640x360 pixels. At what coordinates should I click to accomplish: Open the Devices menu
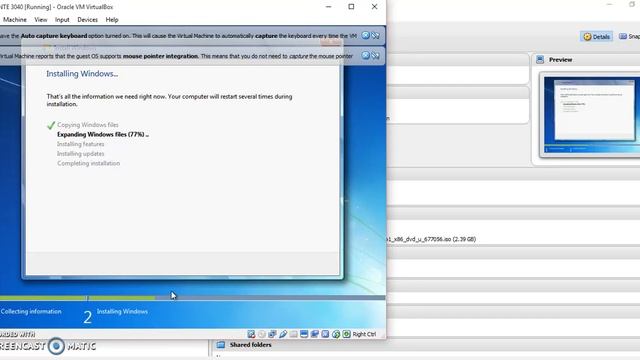coord(87,20)
